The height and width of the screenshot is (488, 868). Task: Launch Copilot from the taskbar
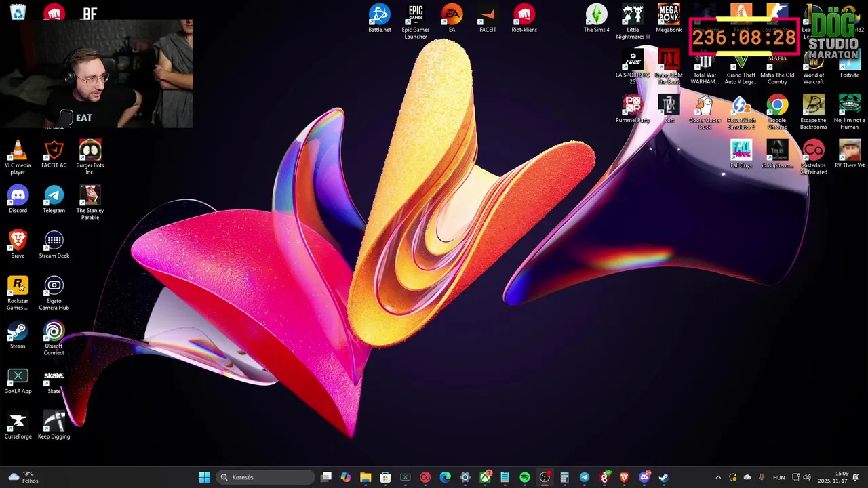[x=346, y=477]
